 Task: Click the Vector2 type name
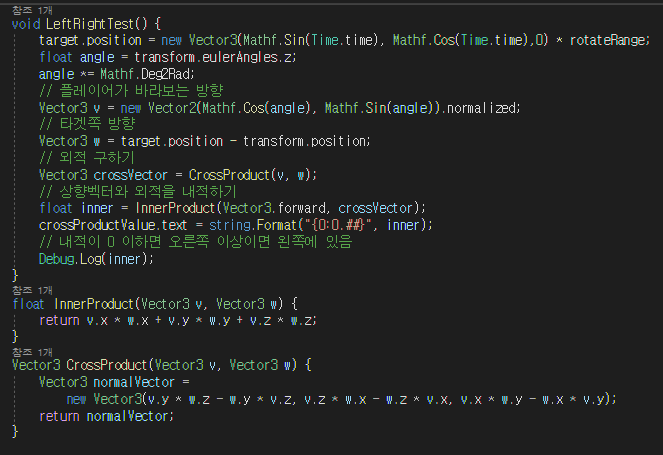172,108
